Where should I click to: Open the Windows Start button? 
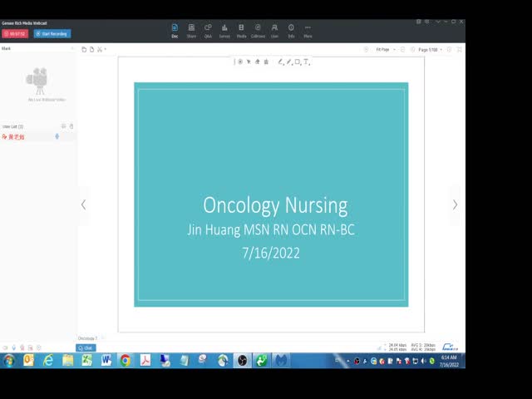pos(9,360)
